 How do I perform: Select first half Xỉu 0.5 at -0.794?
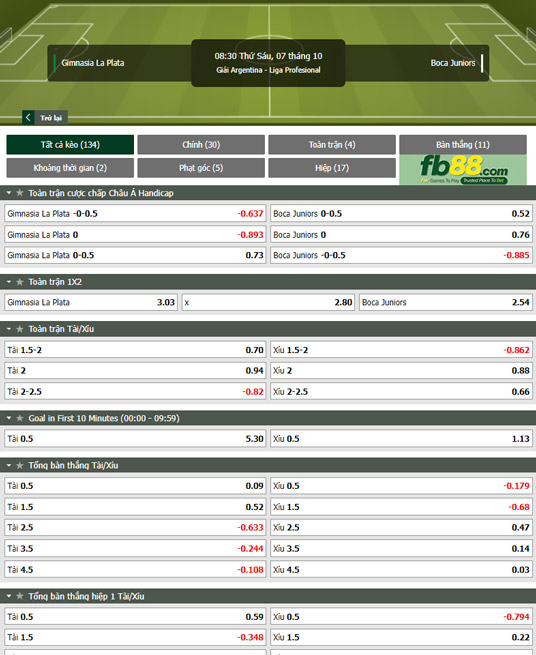[x=401, y=617]
